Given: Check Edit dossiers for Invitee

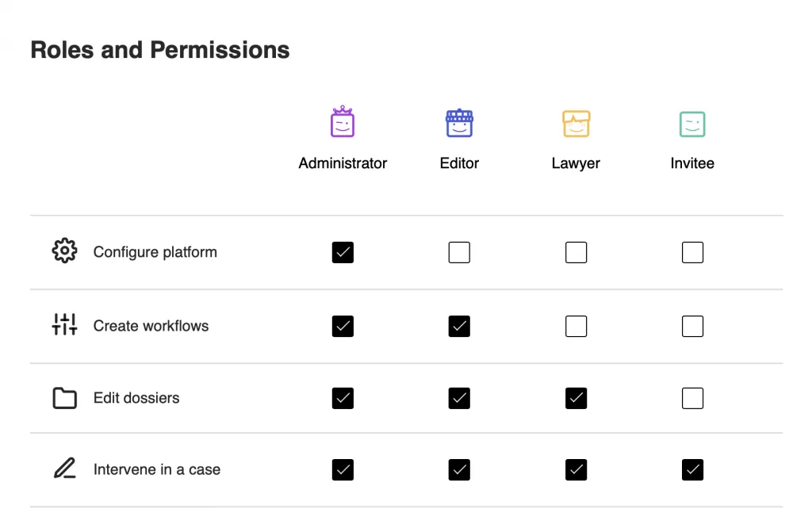Looking at the screenshot, I should point(692,398).
